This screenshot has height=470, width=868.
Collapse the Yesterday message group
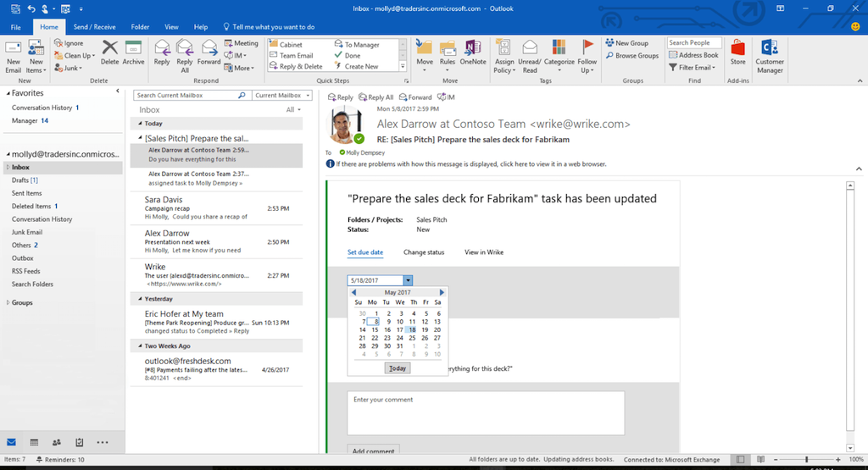140,299
